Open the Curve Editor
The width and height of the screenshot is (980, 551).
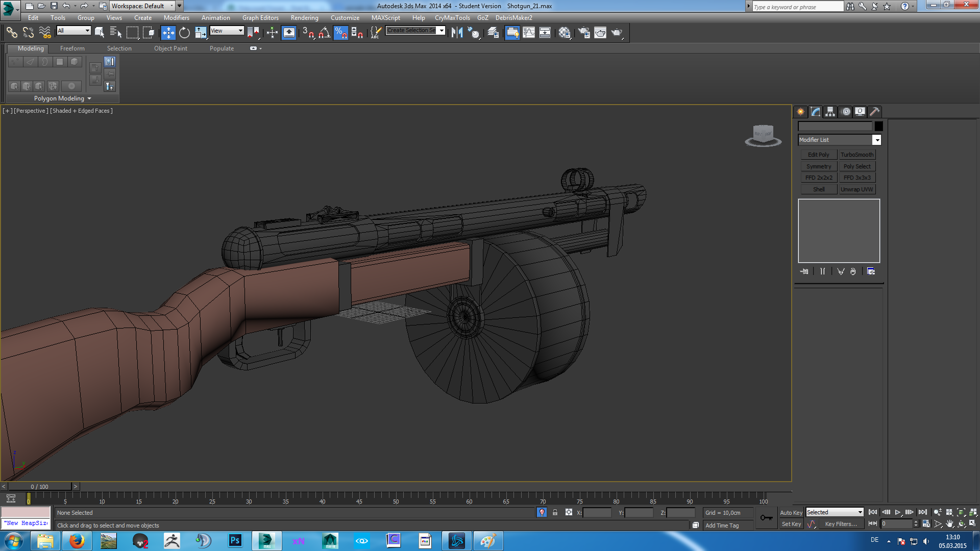pyautogui.click(x=529, y=33)
